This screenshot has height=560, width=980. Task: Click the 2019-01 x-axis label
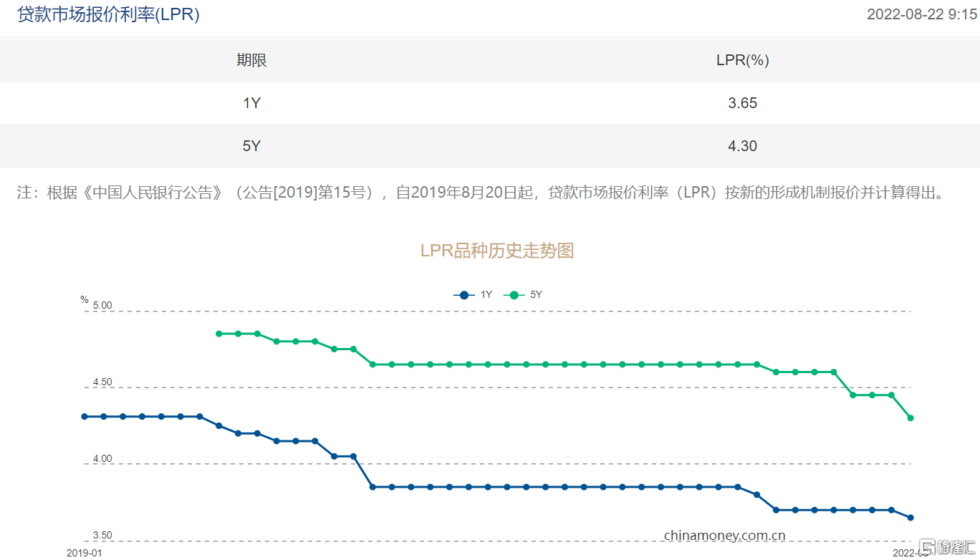pos(85,553)
